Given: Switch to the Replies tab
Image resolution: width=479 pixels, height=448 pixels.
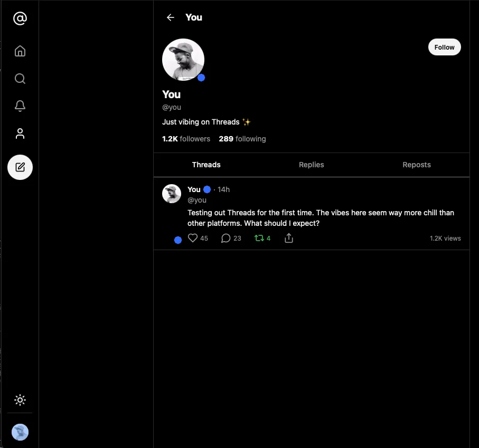Looking at the screenshot, I should (311, 165).
